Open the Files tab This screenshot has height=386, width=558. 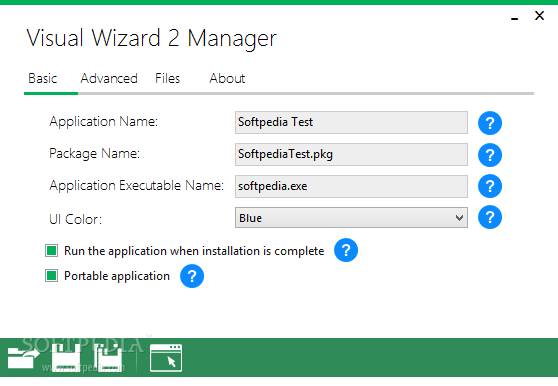click(168, 78)
